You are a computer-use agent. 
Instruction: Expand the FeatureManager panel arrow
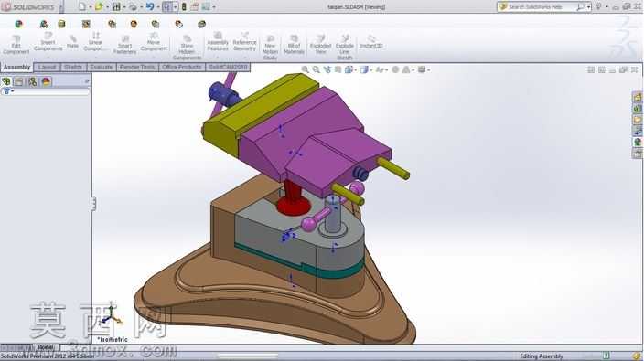87,81
